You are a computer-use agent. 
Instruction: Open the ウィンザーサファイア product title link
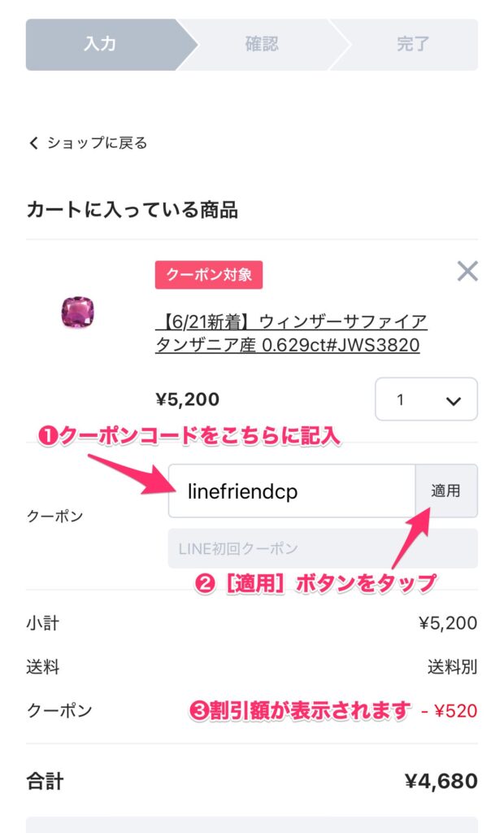tap(291, 333)
